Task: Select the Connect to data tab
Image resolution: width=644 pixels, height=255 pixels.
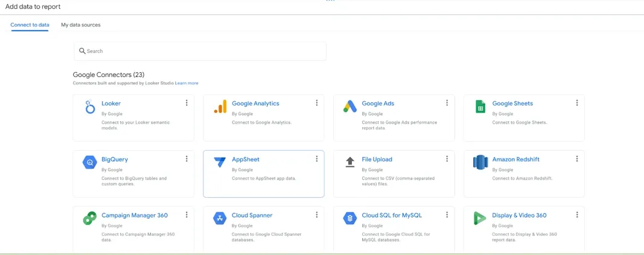Action: pos(30,25)
